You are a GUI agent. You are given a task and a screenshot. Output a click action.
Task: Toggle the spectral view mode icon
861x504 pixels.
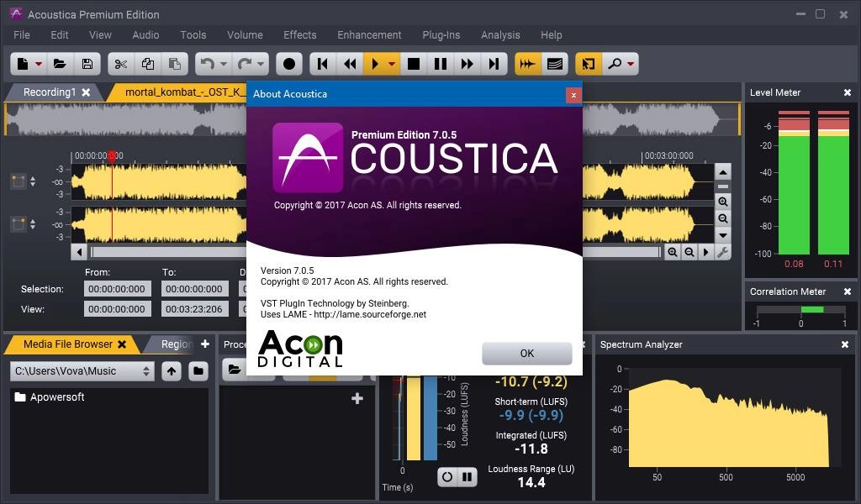coord(555,64)
